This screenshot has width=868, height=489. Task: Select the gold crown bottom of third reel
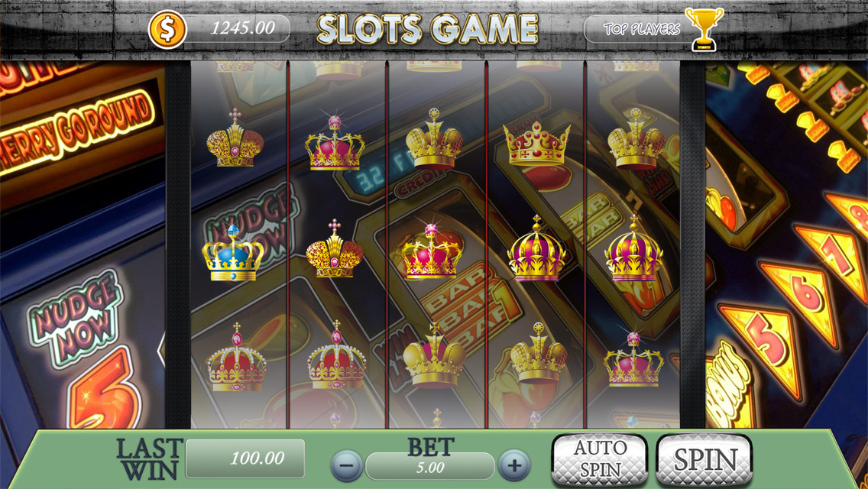pyautogui.click(x=435, y=356)
